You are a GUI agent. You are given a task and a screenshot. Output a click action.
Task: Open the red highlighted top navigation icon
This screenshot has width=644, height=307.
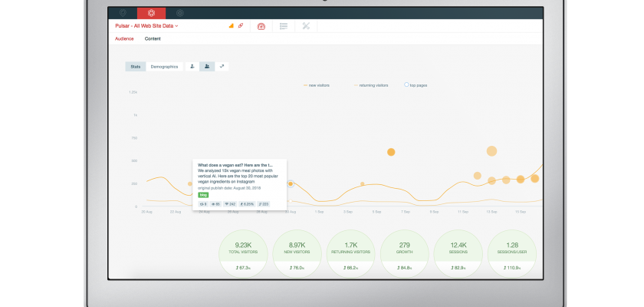151,13
